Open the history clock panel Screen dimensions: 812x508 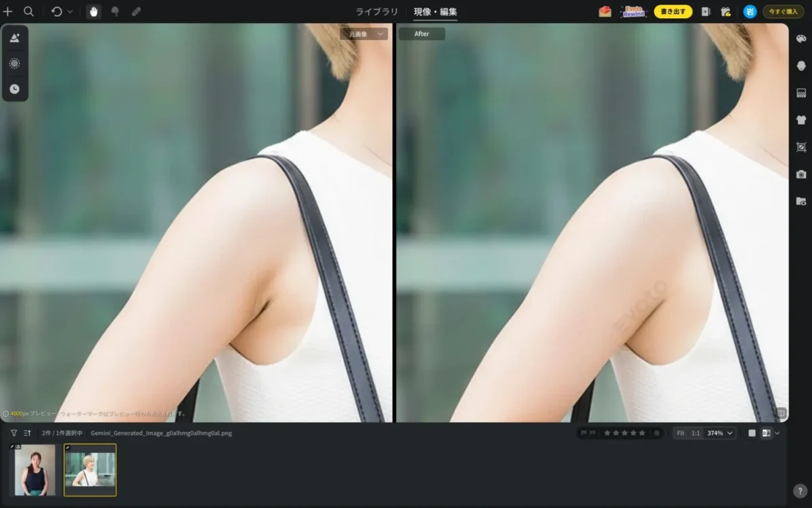[14, 89]
